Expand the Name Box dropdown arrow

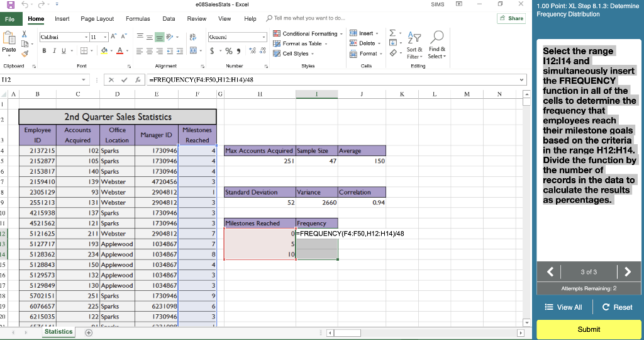coord(84,80)
